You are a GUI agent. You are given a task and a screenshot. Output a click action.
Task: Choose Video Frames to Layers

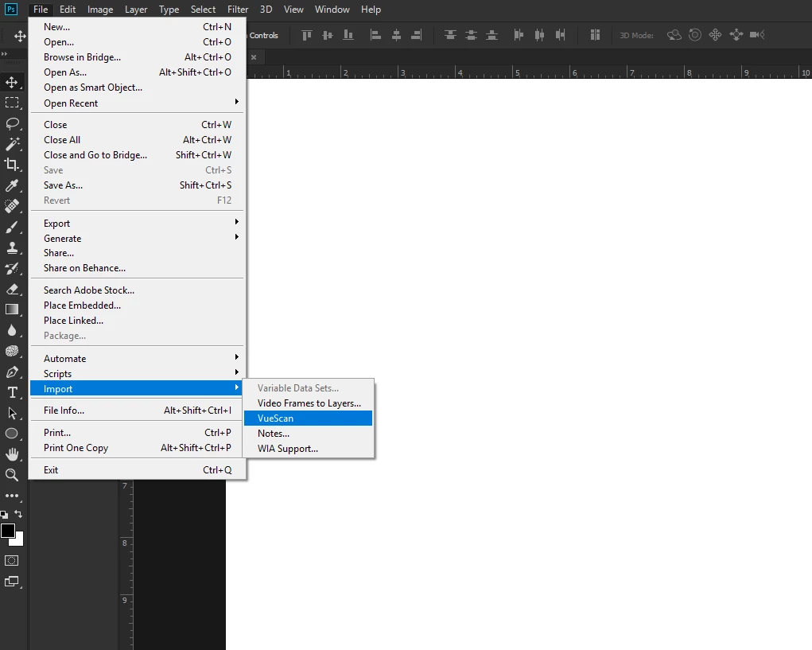[x=308, y=403]
